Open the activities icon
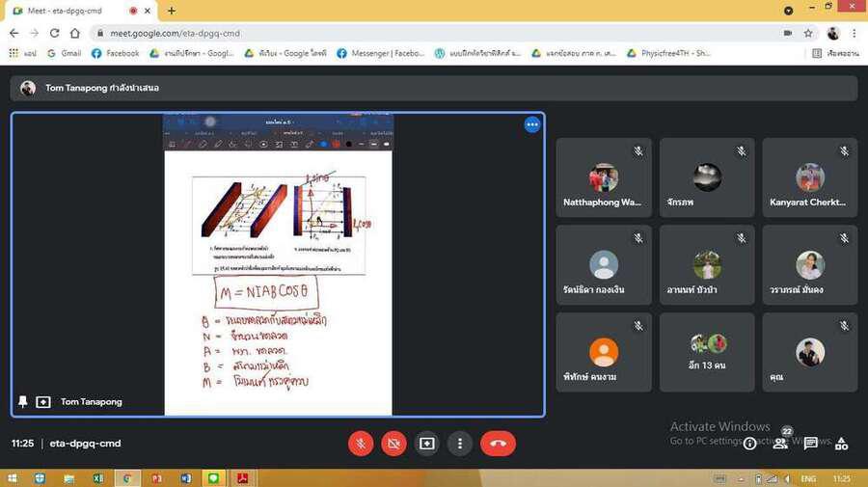The height and width of the screenshot is (487, 868). click(x=842, y=444)
